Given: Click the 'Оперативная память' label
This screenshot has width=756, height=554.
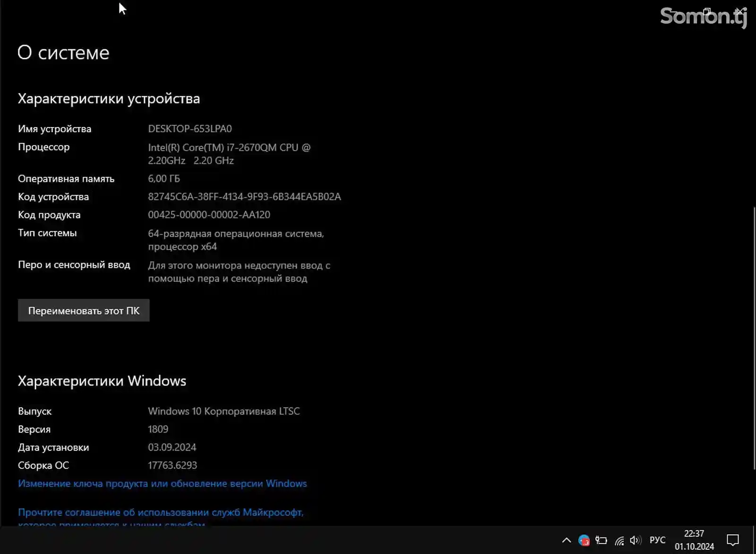Looking at the screenshot, I should point(66,179).
